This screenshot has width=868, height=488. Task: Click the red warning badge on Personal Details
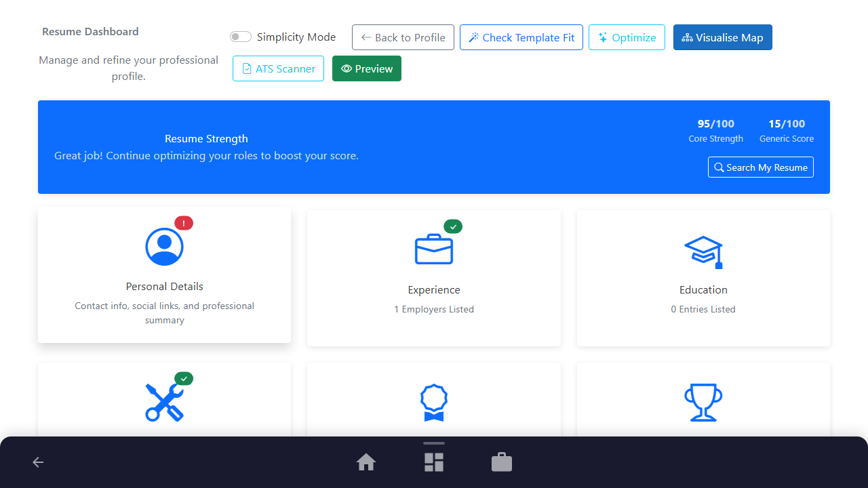pos(184,223)
